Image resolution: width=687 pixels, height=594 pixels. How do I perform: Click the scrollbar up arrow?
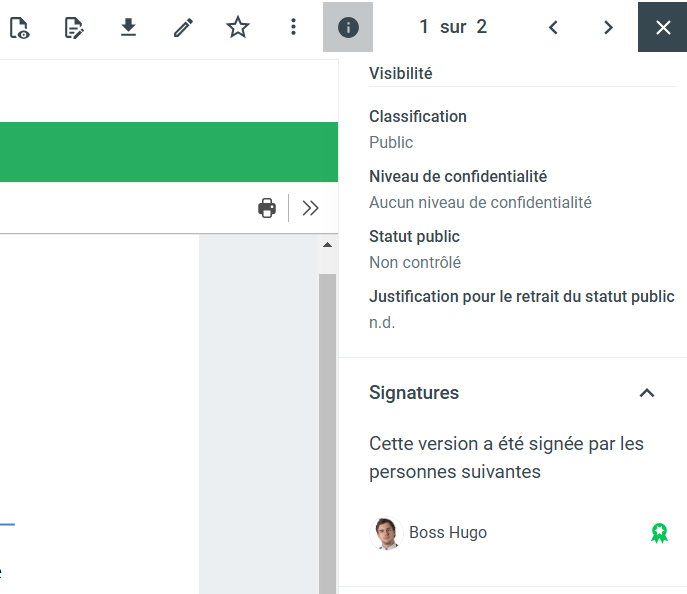327,245
